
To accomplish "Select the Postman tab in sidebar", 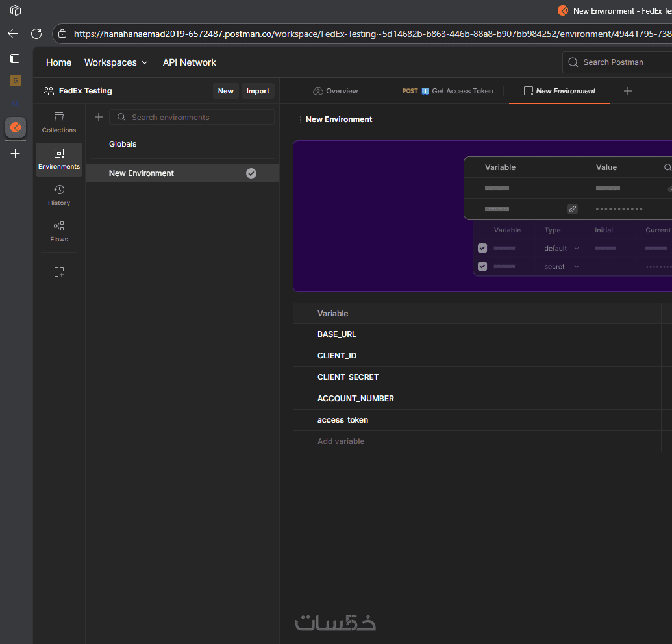I will (x=16, y=127).
